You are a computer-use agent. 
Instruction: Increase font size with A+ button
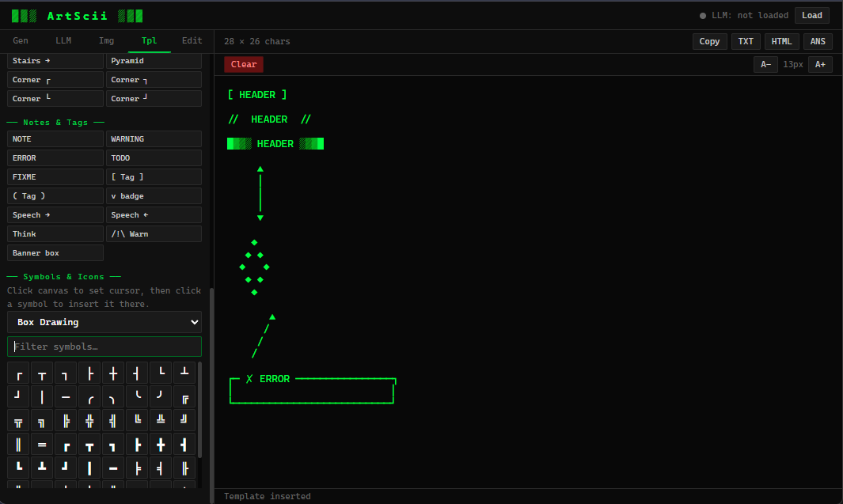pos(820,64)
